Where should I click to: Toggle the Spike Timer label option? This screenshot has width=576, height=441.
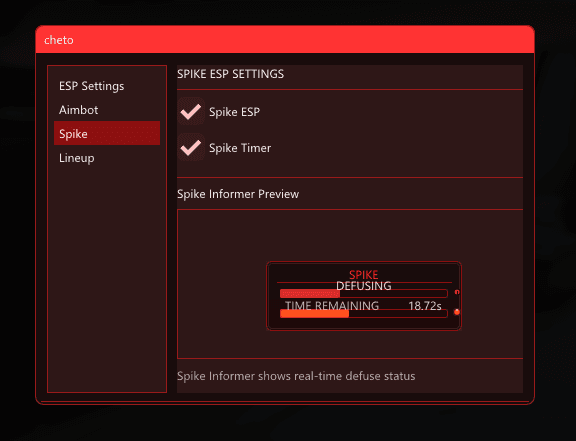click(x=240, y=148)
